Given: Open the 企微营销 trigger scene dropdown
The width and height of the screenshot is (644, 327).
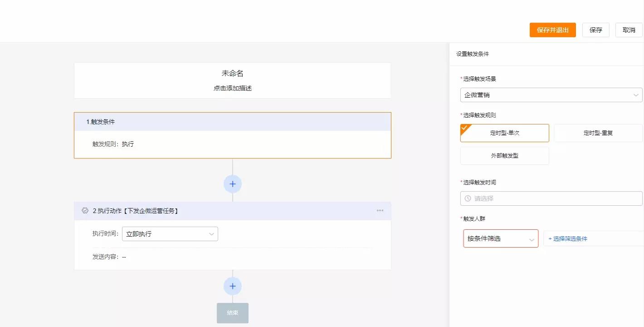Looking at the screenshot, I should coord(551,95).
